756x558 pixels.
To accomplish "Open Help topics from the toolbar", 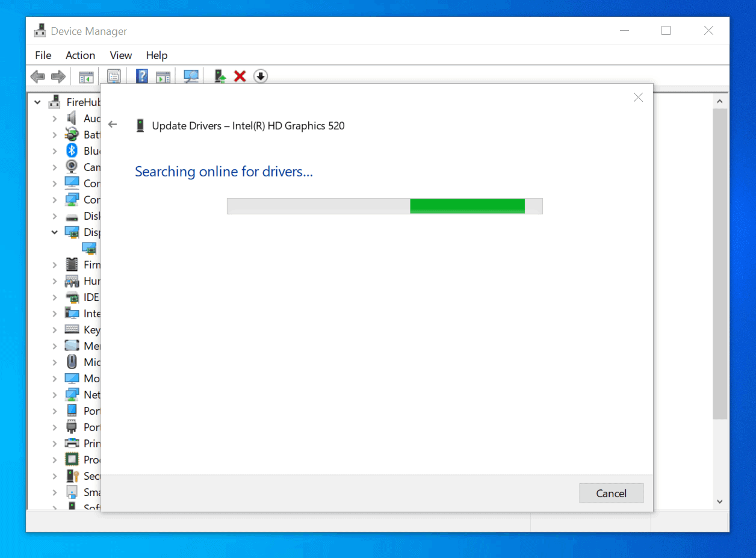I will tap(141, 76).
